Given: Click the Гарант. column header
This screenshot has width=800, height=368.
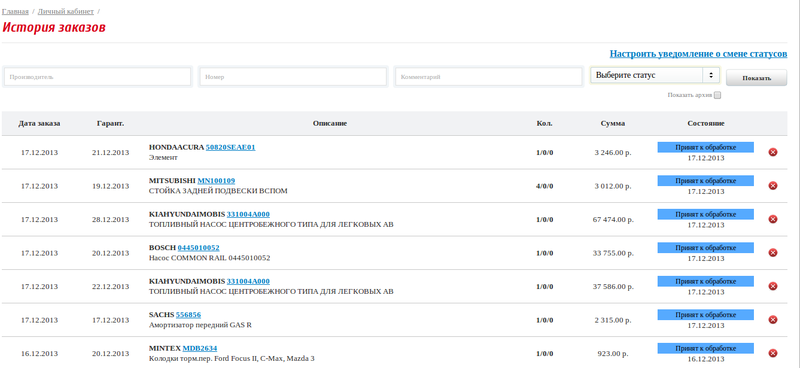Looking at the screenshot, I should (110, 124).
